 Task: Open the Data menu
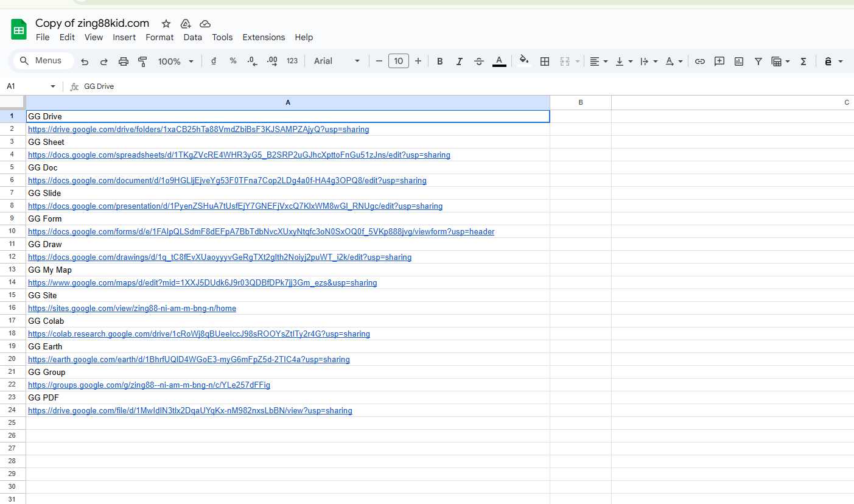pos(192,37)
